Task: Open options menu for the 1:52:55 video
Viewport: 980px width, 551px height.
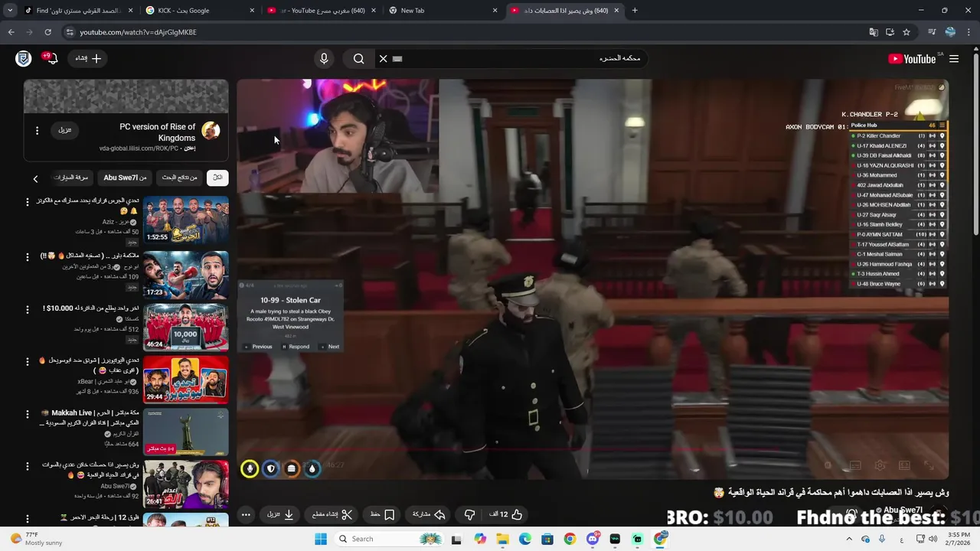Action: click(28, 202)
